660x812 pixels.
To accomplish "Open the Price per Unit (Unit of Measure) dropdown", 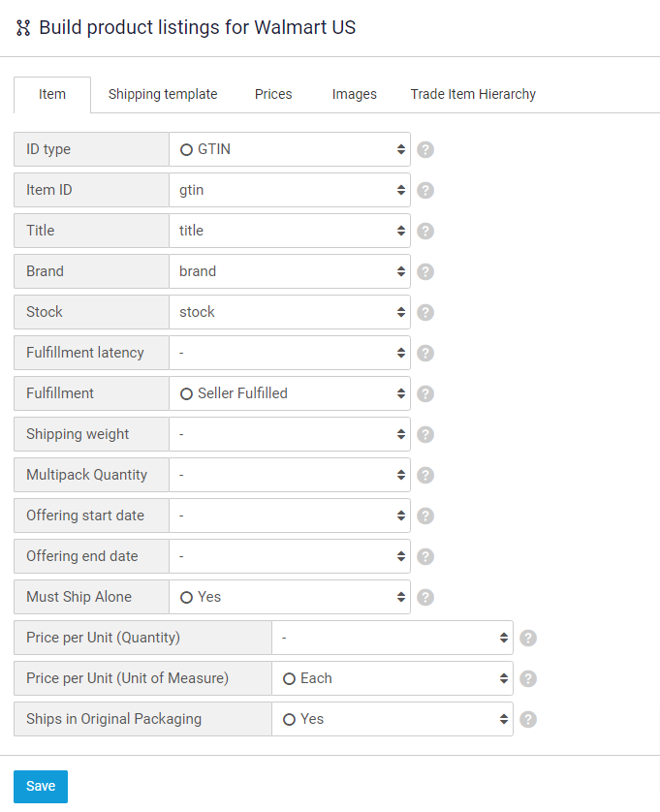I will pos(393,678).
